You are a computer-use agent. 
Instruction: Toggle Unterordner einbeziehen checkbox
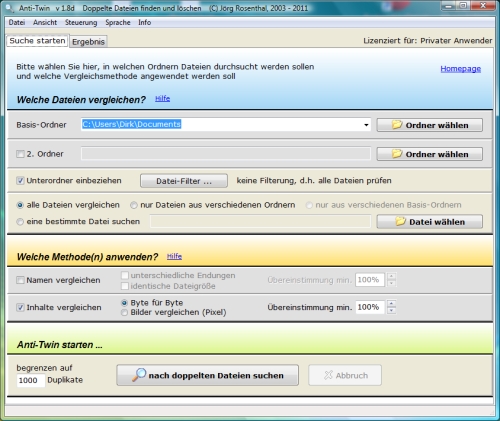[20, 181]
